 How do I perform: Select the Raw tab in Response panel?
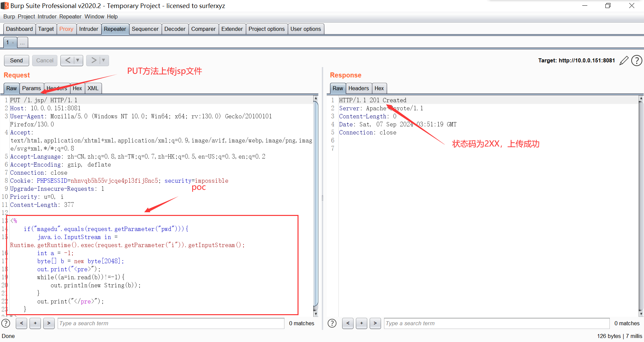pos(338,88)
